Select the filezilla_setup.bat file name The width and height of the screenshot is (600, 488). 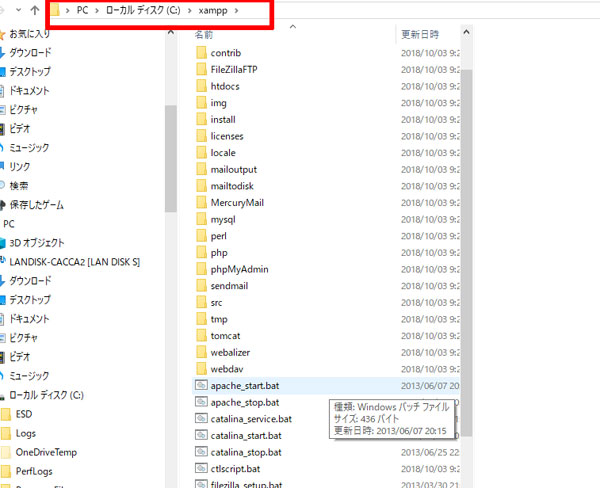point(246,484)
